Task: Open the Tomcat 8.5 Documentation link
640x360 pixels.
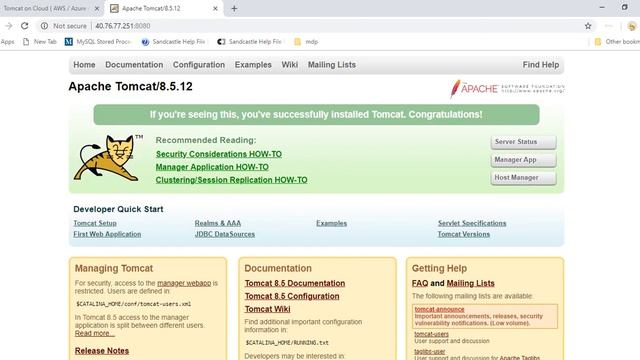Action: click(295, 283)
